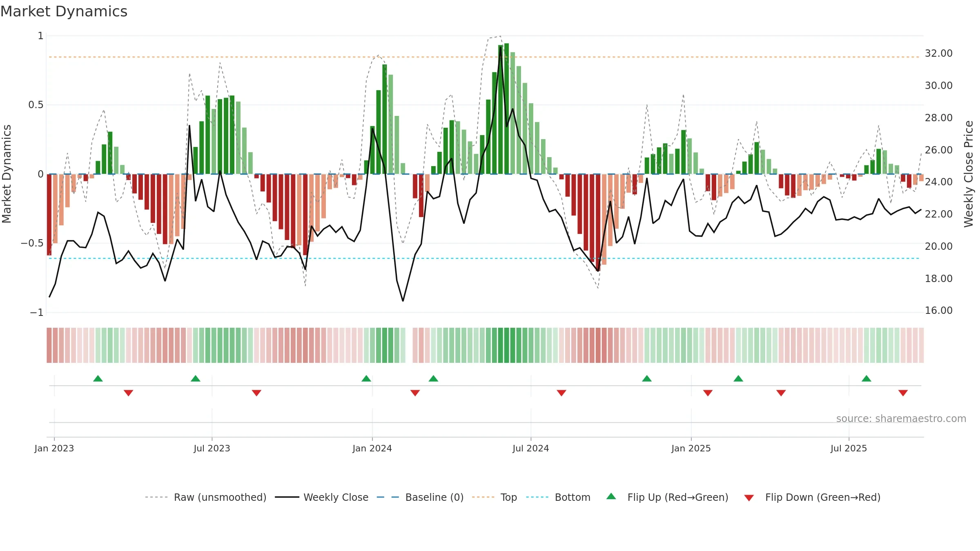The image size is (980, 551).
Task: Click the red flip-down triangle just after Jan 2025
Action: [x=708, y=393]
